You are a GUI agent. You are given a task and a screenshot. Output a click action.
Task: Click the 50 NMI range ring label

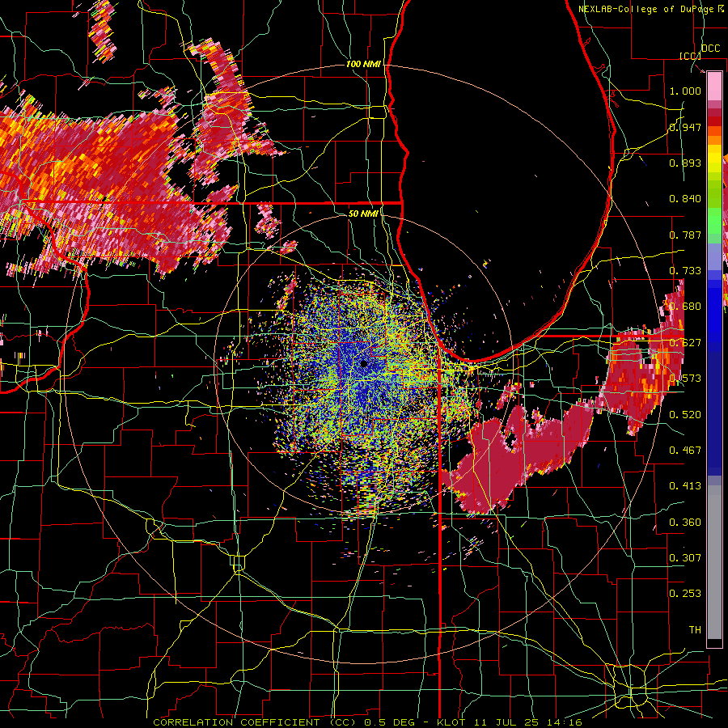363,214
